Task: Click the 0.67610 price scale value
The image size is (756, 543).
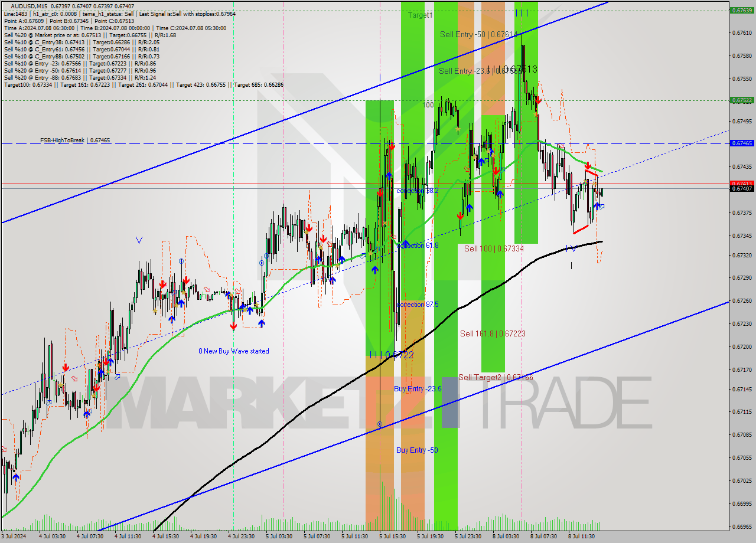Action: point(742,33)
